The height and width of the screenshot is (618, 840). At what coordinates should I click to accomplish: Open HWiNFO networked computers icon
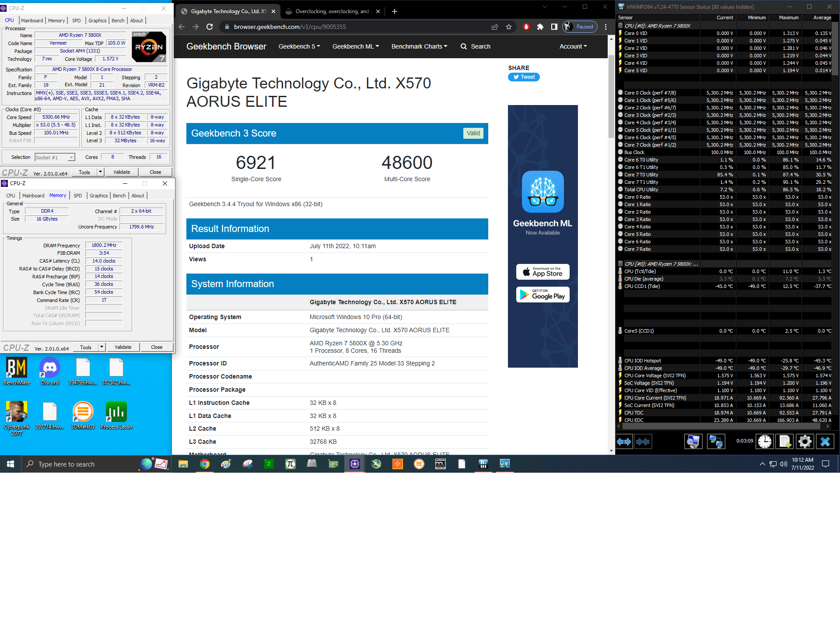[716, 442]
